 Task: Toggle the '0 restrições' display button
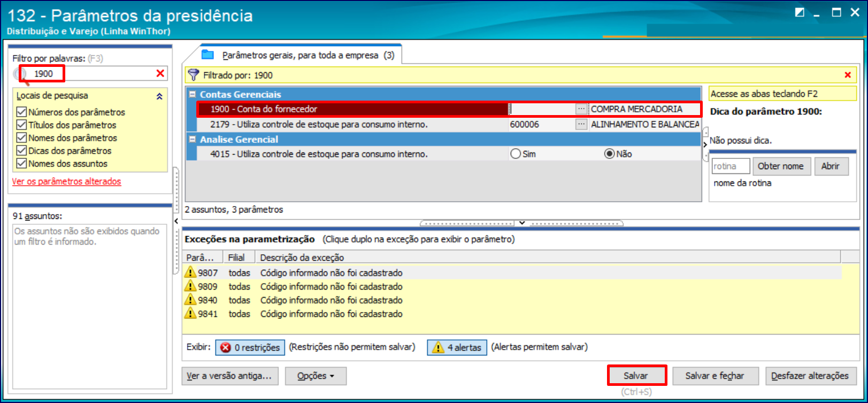pyautogui.click(x=250, y=347)
